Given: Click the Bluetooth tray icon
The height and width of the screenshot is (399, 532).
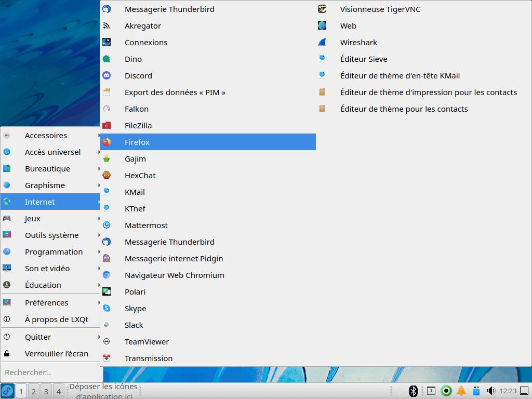Looking at the screenshot, I should click(x=413, y=391).
